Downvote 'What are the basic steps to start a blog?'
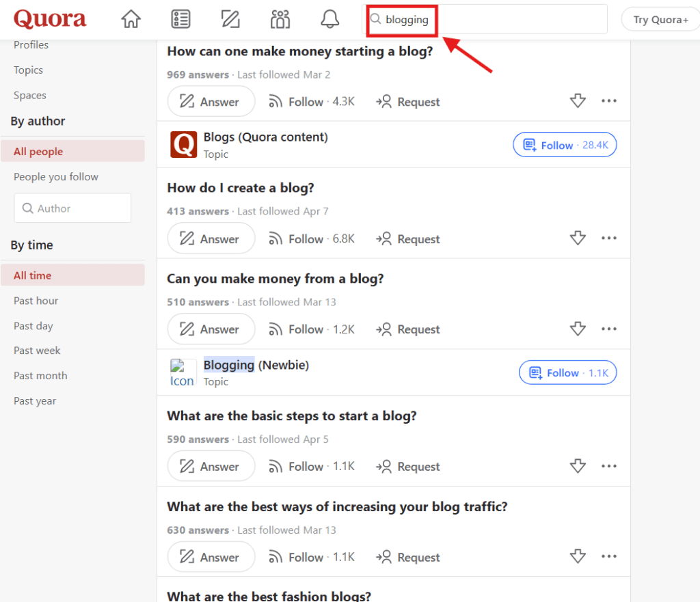The width and height of the screenshot is (700, 602). coord(578,466)
